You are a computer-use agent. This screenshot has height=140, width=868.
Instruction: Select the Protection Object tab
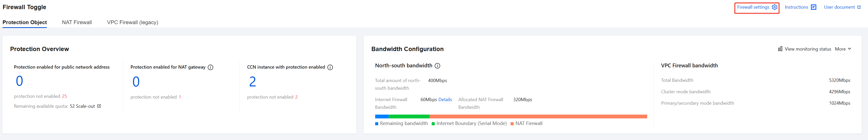(x=25, y=22)
